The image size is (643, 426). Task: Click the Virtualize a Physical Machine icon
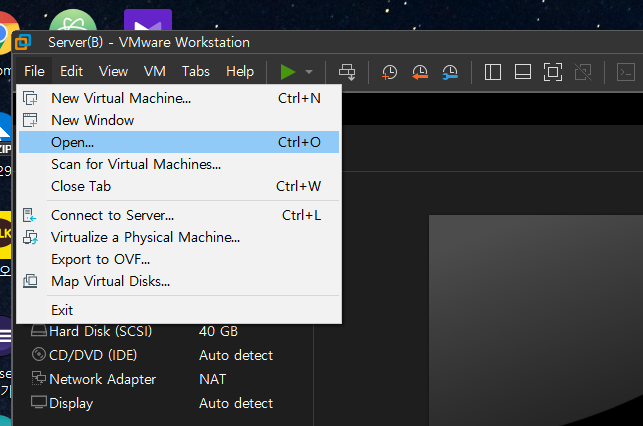pos(30,237)
